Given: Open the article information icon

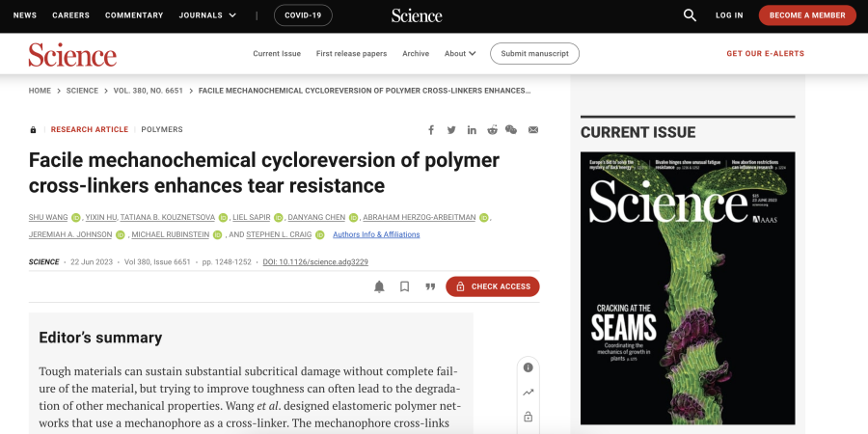Looking at the screenshot, I should [528, 367].
